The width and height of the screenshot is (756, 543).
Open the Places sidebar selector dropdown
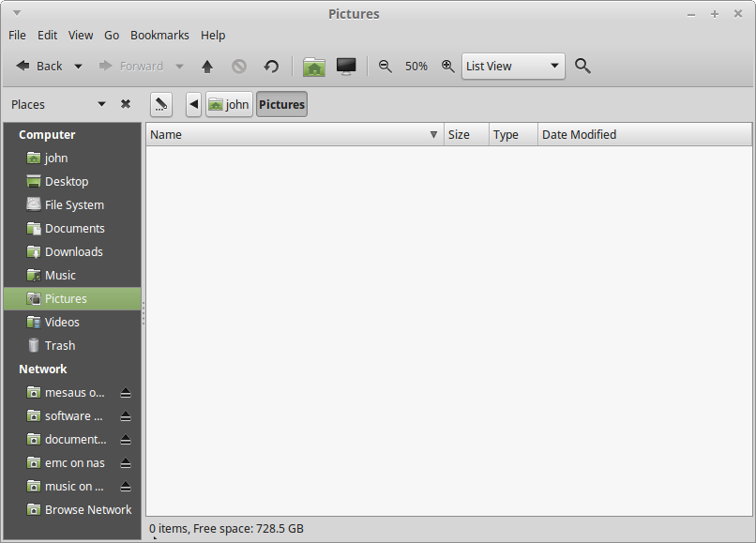pyautogui.click(x=101, y=104)
